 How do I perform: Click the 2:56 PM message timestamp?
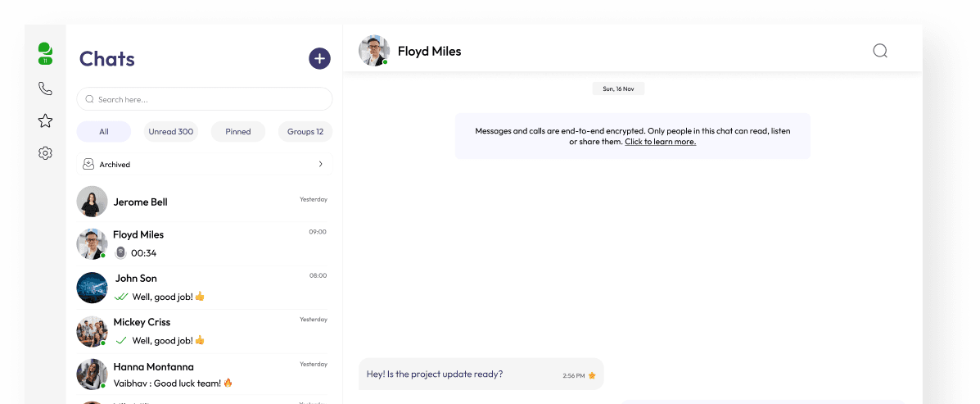[574, 376]
